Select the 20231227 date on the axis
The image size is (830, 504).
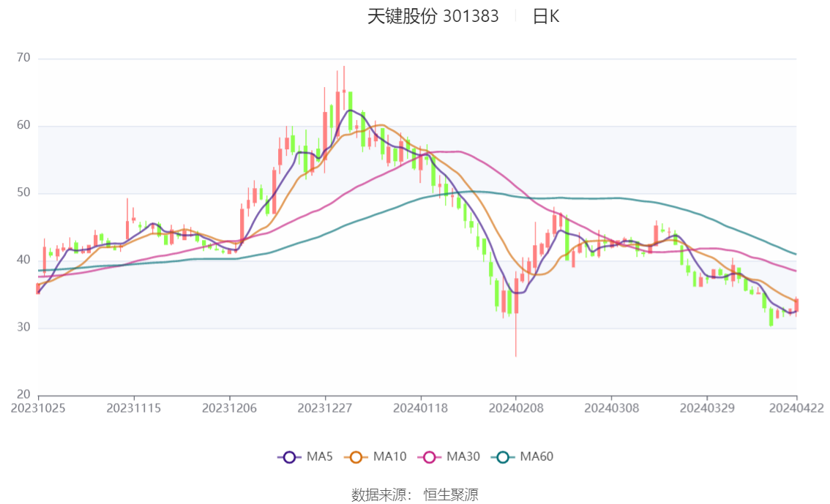[x=324, y=408]
